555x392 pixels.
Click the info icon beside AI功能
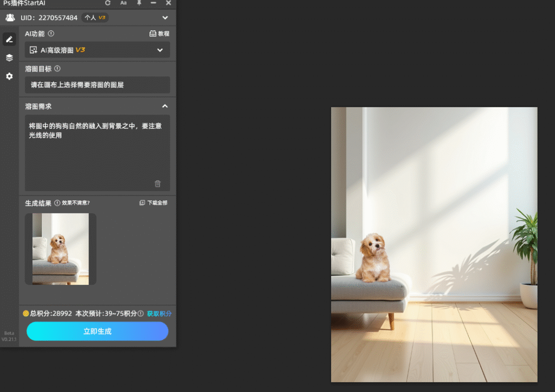coord(51,34)
